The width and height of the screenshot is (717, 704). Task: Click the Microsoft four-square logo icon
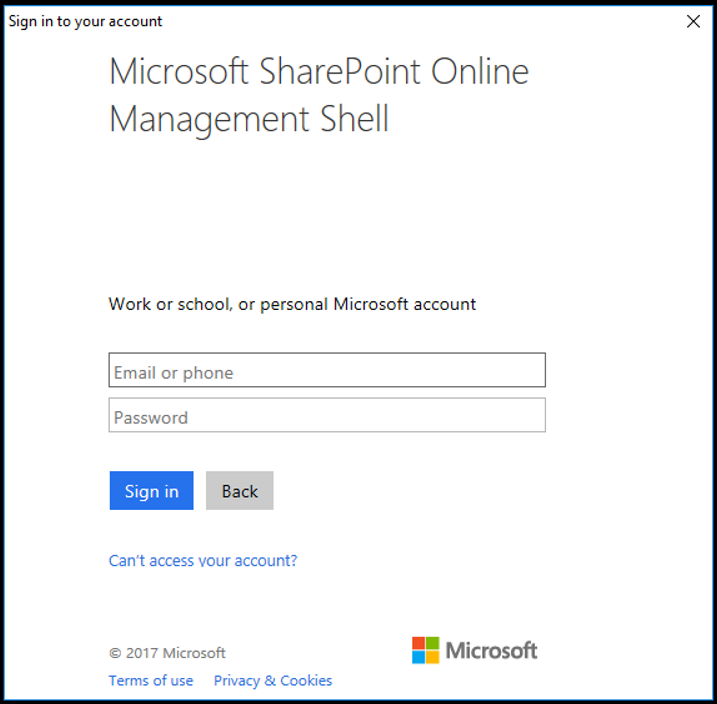coord(426,650)
